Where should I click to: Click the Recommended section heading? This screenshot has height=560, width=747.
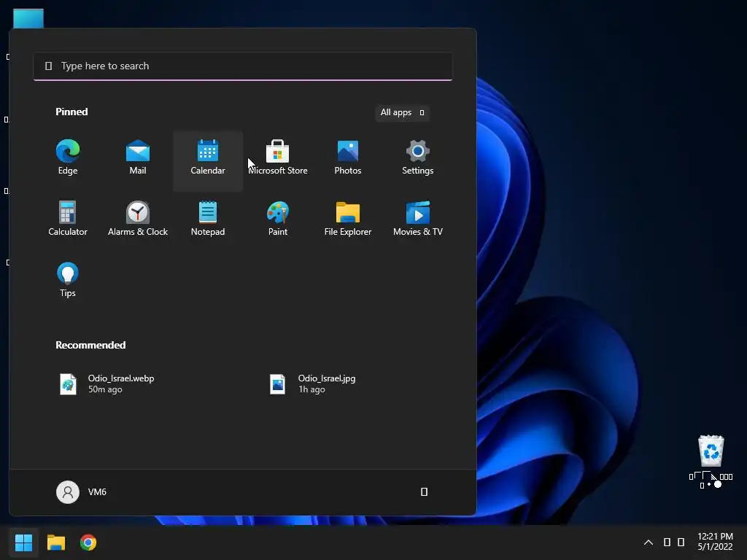coord(90,345)
